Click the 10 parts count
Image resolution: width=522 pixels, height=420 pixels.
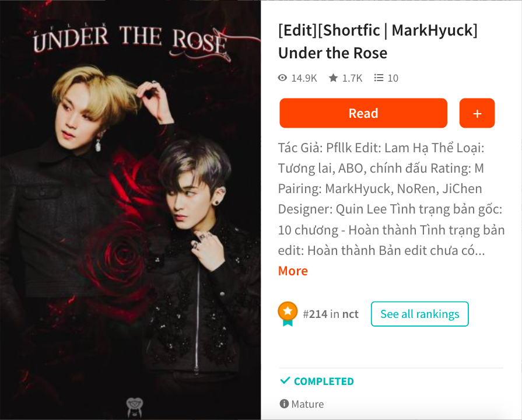pos(393,78)
